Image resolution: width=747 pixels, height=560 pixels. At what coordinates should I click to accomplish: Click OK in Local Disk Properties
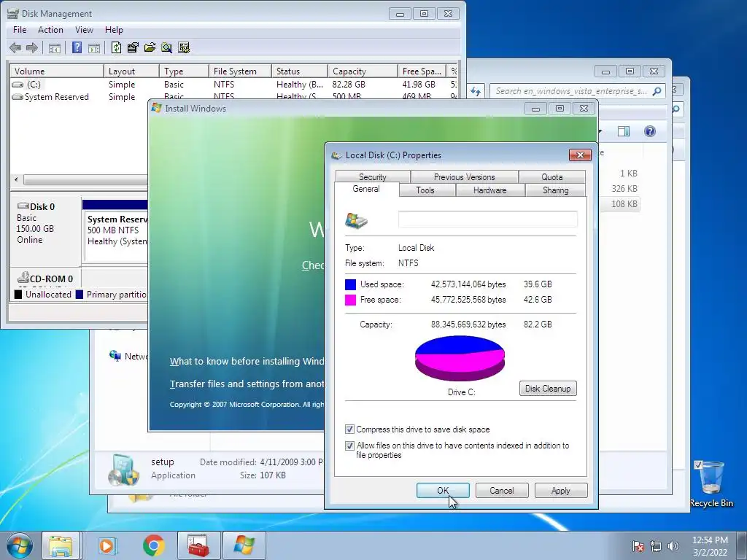point(443,491)
